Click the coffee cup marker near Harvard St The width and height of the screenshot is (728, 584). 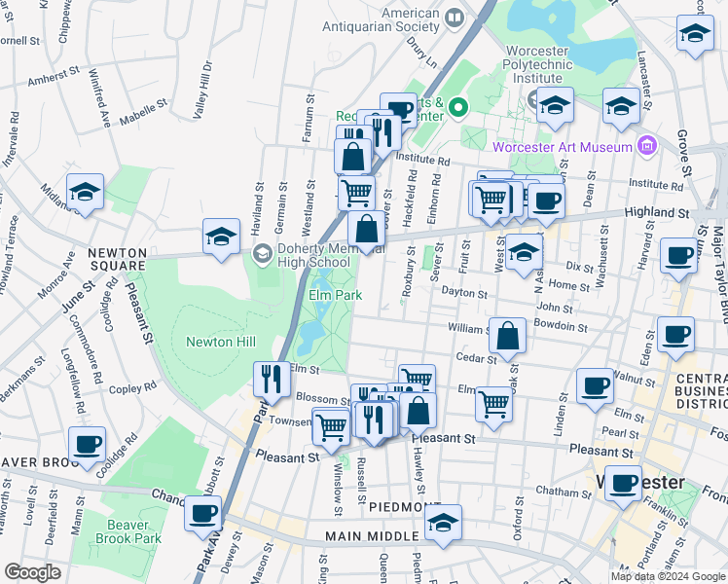point(678,259)
